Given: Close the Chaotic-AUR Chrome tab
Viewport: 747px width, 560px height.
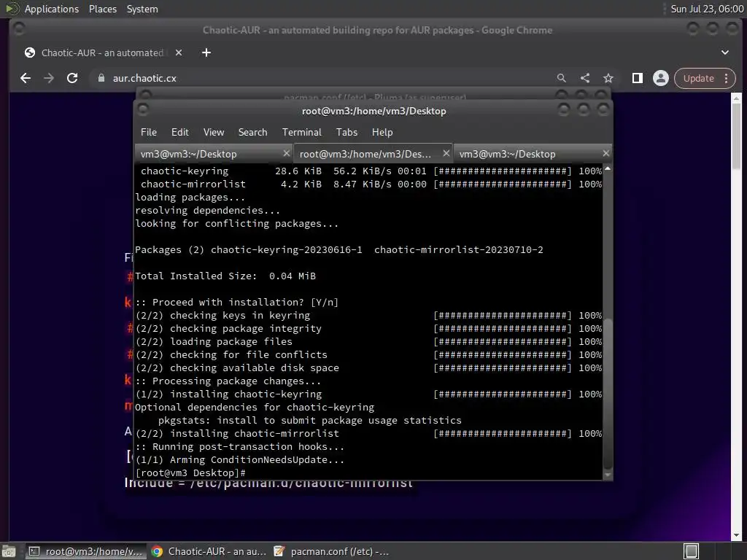Looking at the screenshot, I should 179,52.
